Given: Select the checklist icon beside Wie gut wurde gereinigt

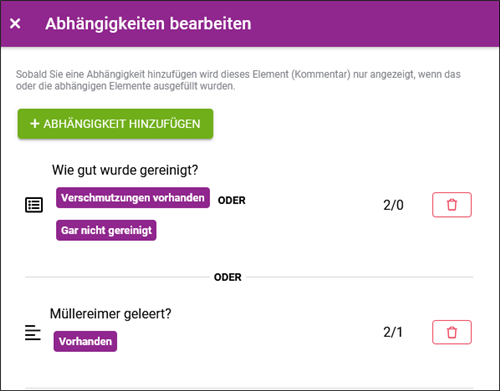Looking at the screenshot, I should tap(34, 205).
